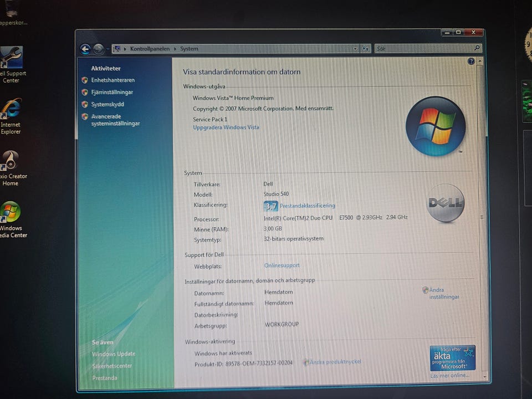The width and height of the screenshot is (532, 399).
Task: Click the search magnifier icon
Action: [477, 48]
